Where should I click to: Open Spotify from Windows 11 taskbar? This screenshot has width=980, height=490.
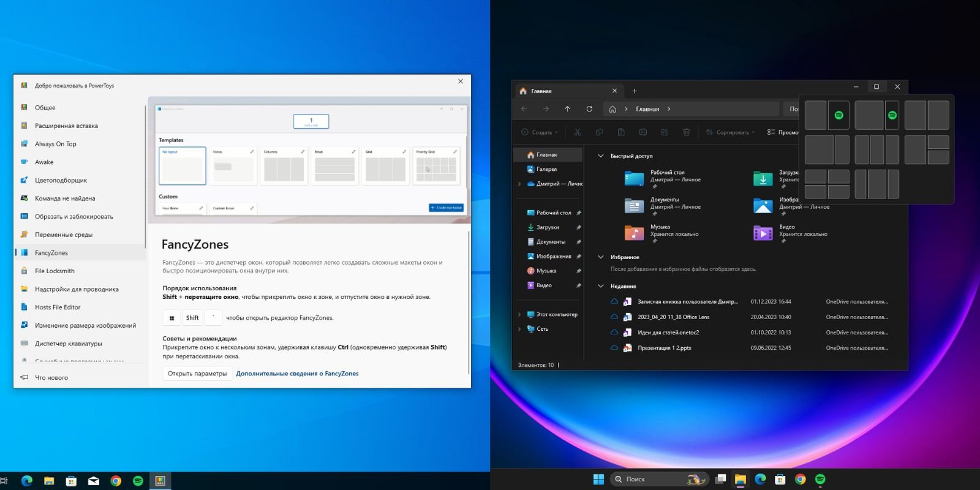pos(820,479)
